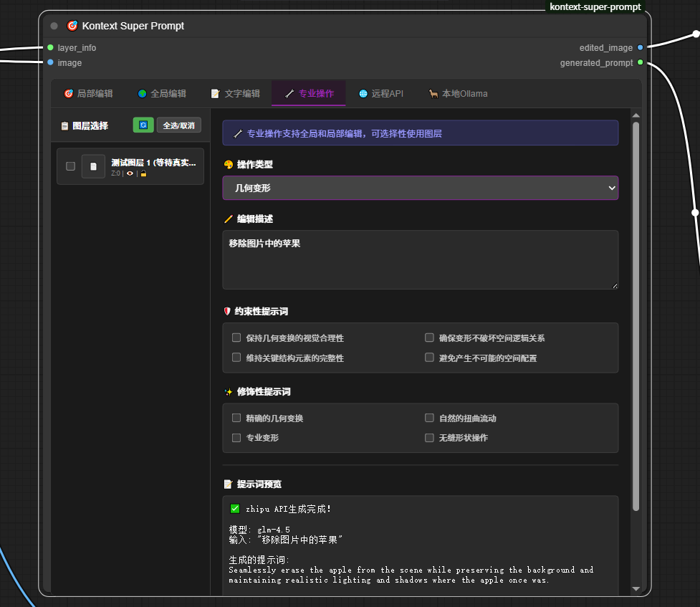This screenshot has width=700, height=607.
Task: Click the vertical scrollbar thumb
Action: 636,316
